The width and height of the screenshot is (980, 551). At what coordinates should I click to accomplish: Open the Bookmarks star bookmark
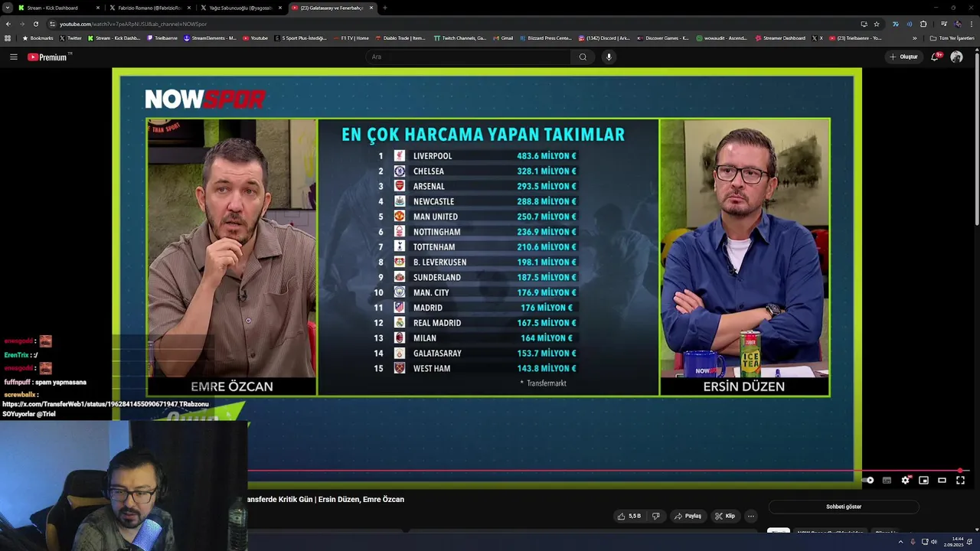click(x=38, y=37)
